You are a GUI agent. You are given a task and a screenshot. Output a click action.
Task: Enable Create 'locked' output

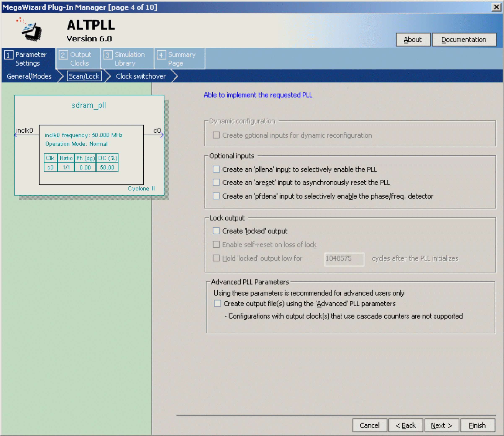216,231
